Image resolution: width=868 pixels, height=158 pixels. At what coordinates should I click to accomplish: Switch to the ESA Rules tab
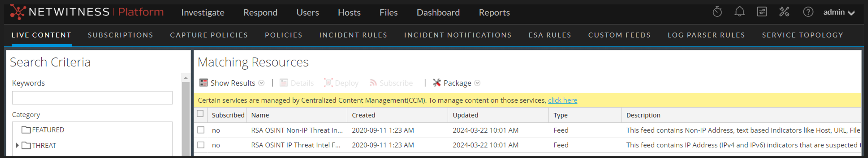point(550,35)
